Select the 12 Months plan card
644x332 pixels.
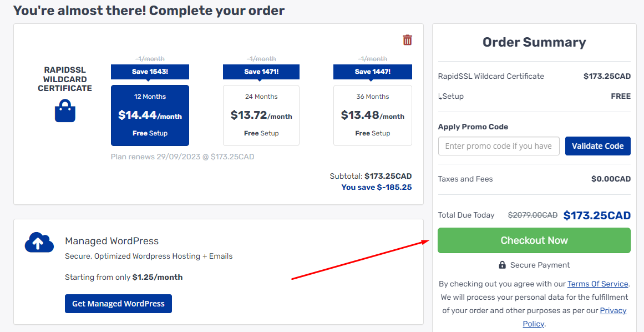[x=150, y=115]
